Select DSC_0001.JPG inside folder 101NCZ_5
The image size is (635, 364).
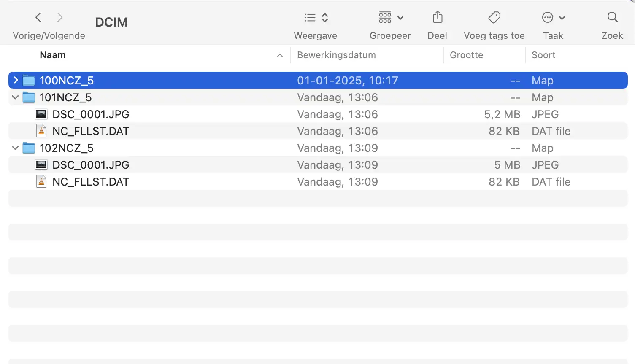91,114
